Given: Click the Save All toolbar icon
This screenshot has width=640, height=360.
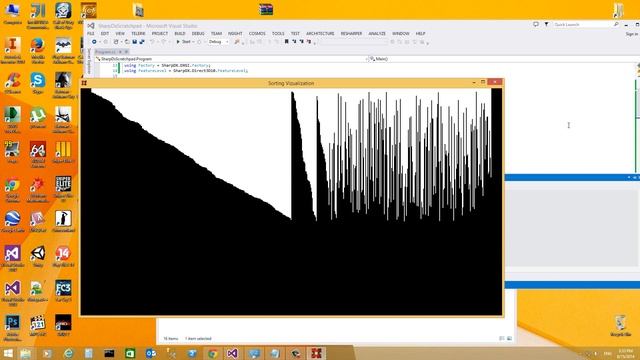Looking at the screenshot, I should [x=142, y=42].
